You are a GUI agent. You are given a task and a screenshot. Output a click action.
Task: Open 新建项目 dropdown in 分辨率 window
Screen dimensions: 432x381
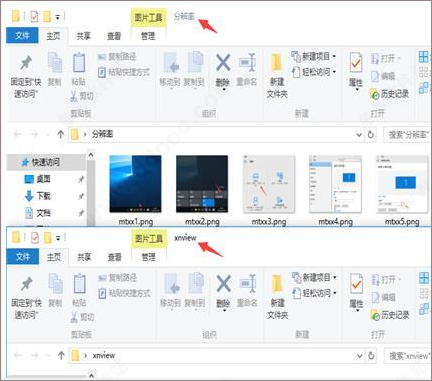(314, 56)
